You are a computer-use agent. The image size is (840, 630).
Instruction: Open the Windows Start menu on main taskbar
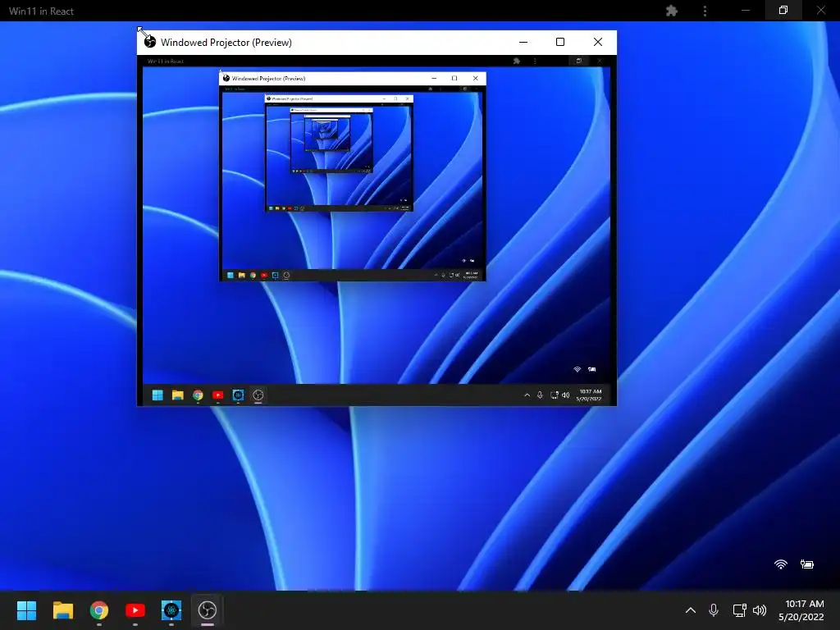[x=26, y=610]
